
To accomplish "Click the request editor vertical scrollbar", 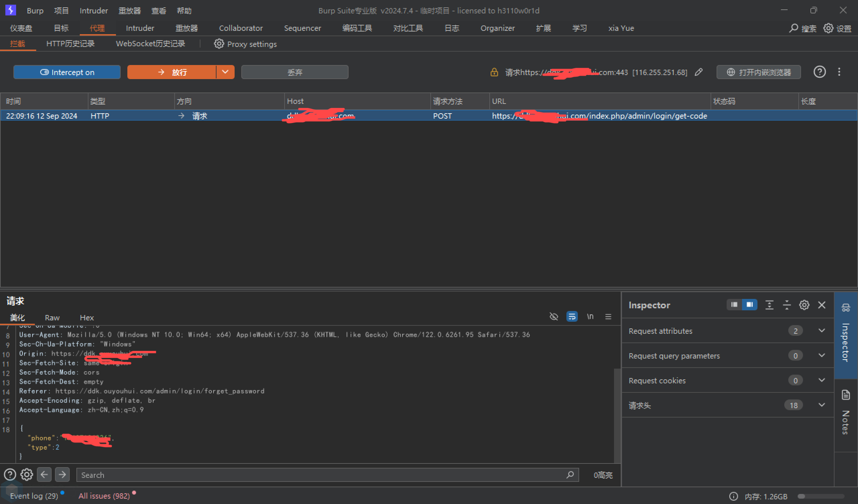I will 617,415.
